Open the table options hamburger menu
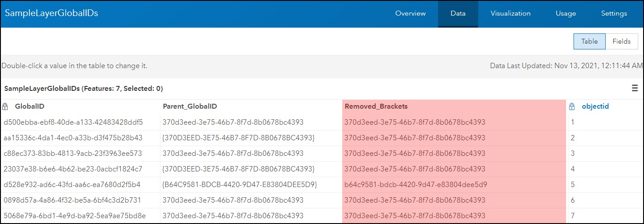The height and width of the screenshot is (224, 644). (x=635, y=88)
